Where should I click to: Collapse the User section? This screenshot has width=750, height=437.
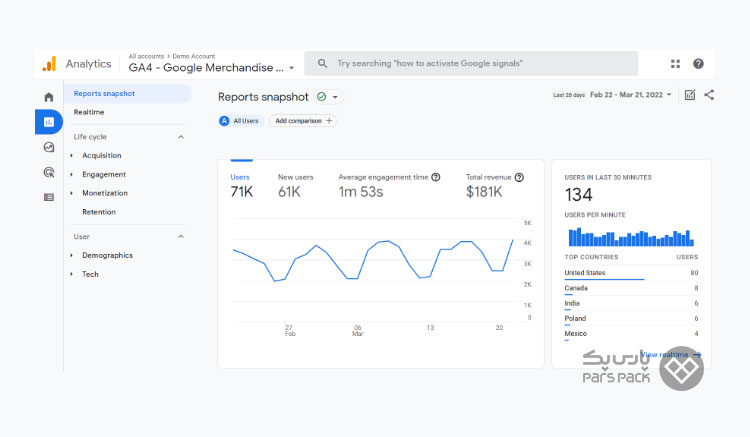(x=181, y=237)
